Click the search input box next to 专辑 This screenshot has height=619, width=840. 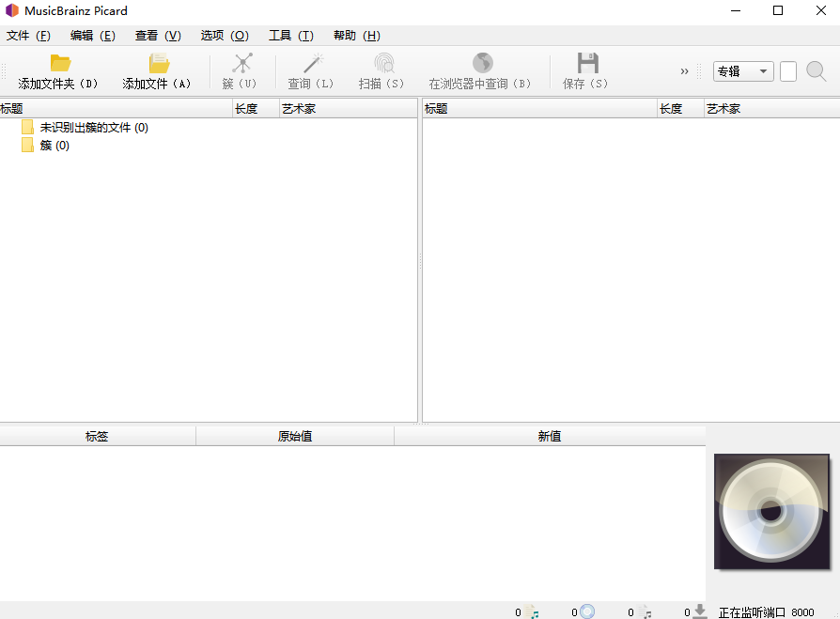pyautogui.click(x=788, y=71)
